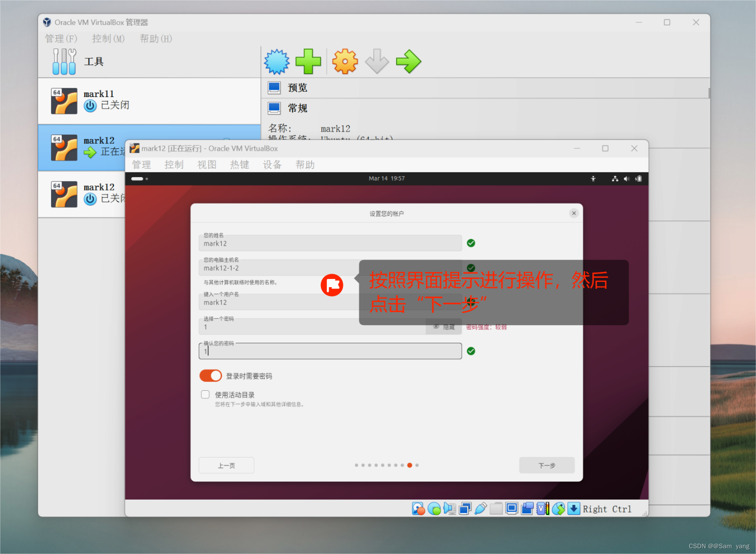Image resolution: width=756 pixels, height=554 pixels.
Task: Click the network adapters status icon
Action: pyautogui.click(x=465, y=509)
